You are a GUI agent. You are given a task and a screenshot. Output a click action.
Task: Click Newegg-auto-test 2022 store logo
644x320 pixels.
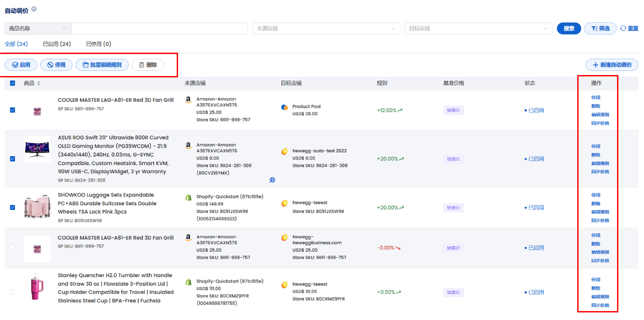point(284,151)
